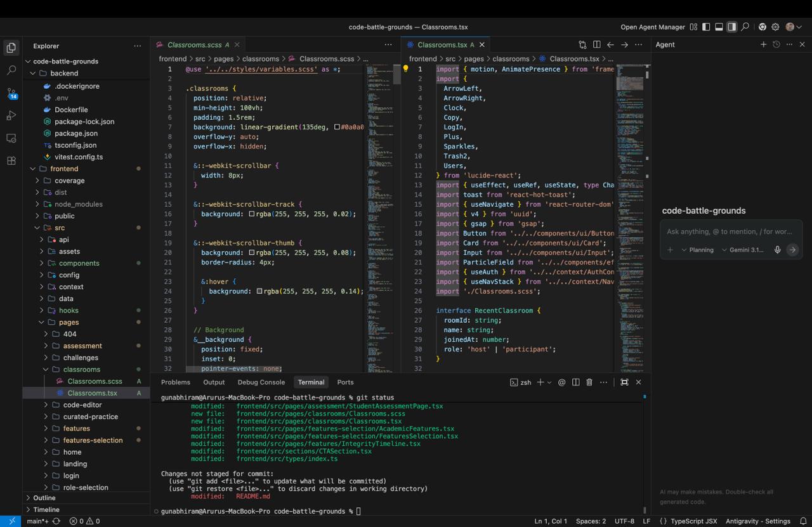Toggle the secondary side bar (Agent)

732,27
